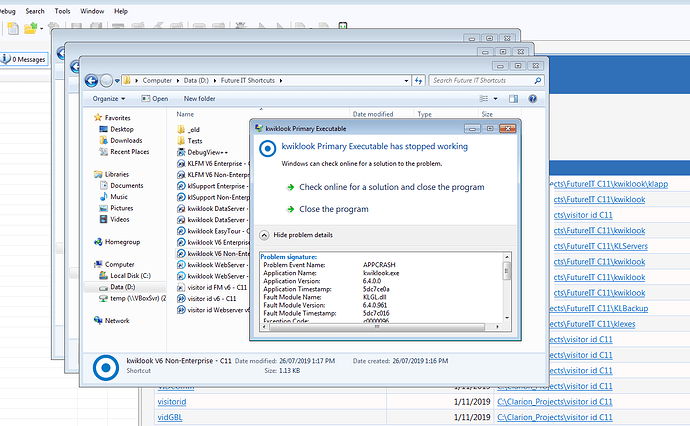690x426 pixels.
Task: Open FutureIT C11\KLBackup path link
Action: pyautogui.click(x=599, y=308)
